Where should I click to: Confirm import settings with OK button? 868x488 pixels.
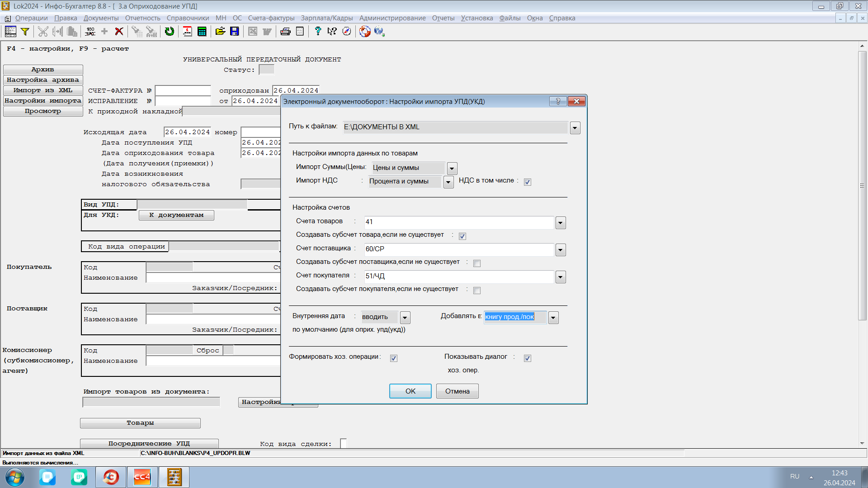tap(410, 391)
